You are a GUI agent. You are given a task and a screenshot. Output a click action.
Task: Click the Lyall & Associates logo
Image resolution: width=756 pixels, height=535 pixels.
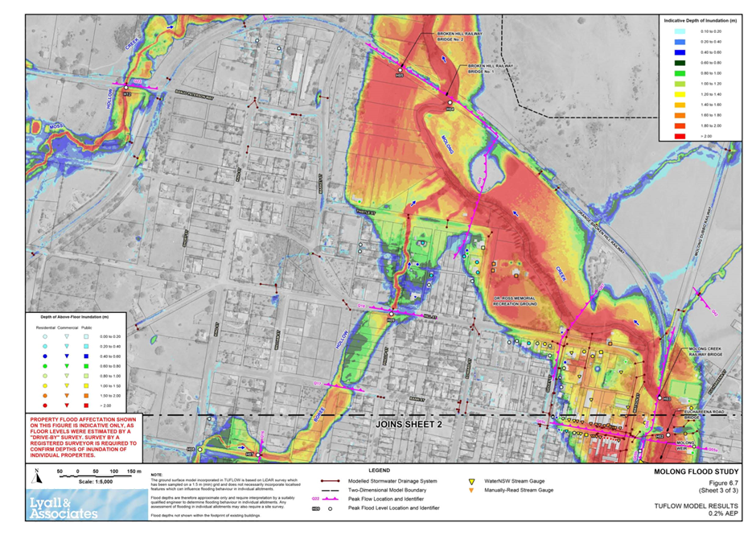(87, 504)
